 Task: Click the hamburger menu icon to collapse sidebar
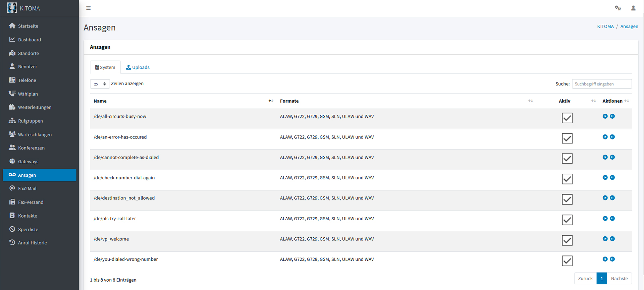89,8
